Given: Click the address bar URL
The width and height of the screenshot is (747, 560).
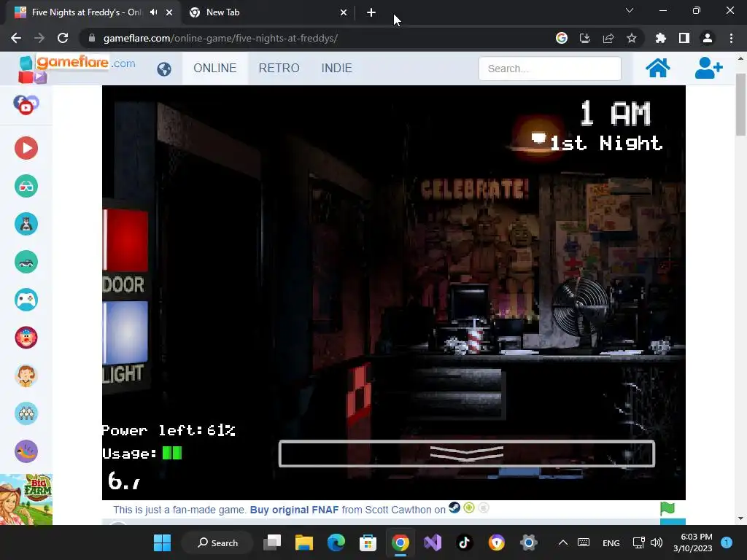Looking at the screenshot, I should pos(220,38).
